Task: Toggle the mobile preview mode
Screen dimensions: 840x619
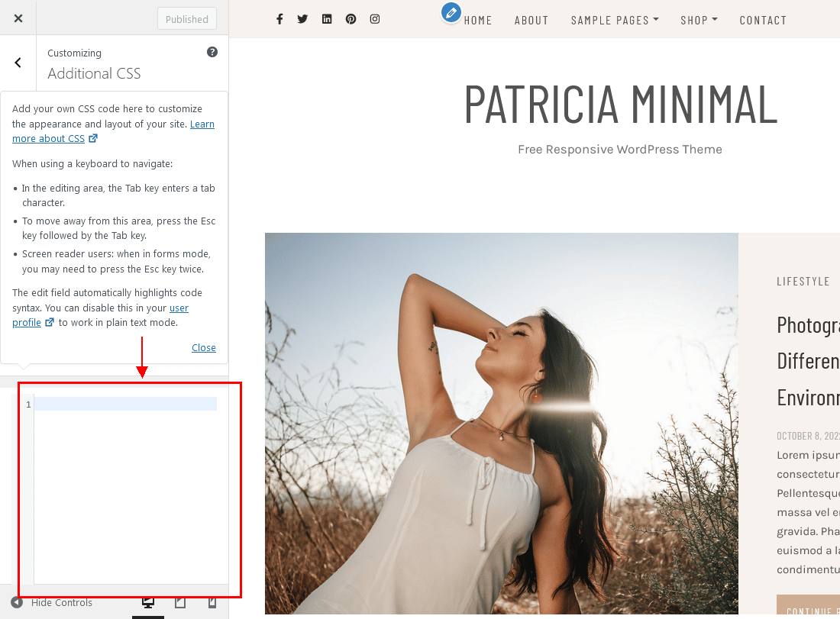Action: click(x=212, y=602)
